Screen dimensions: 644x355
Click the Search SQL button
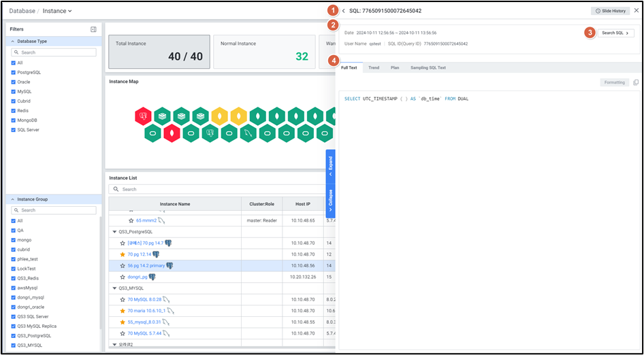[615, 33]
